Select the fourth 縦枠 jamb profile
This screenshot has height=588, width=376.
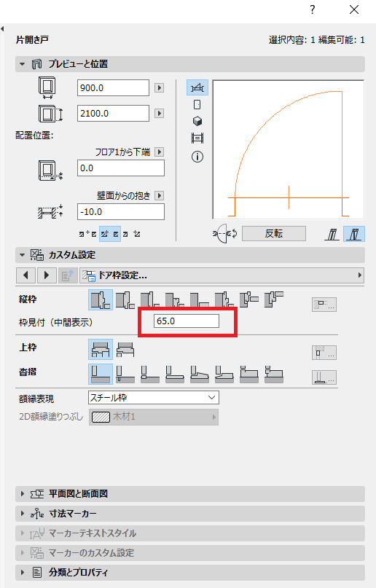[x=174, y=300]
